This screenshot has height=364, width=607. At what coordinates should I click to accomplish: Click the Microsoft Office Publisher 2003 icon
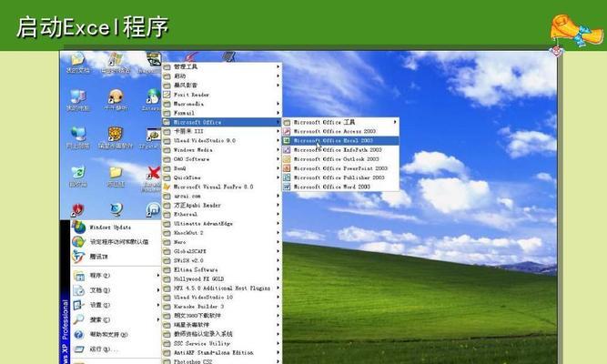click(287, 177)
